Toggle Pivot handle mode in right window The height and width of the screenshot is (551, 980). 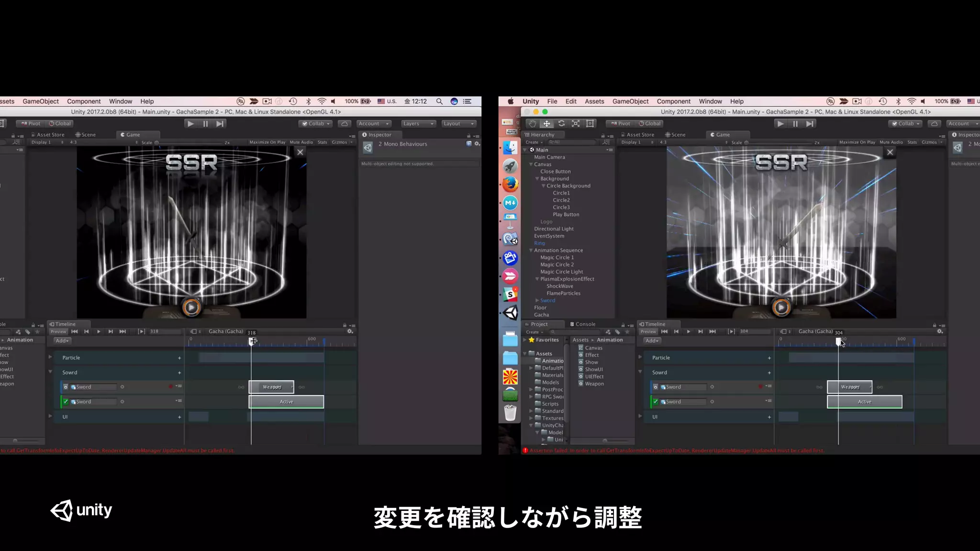click(x=621, y=123)
